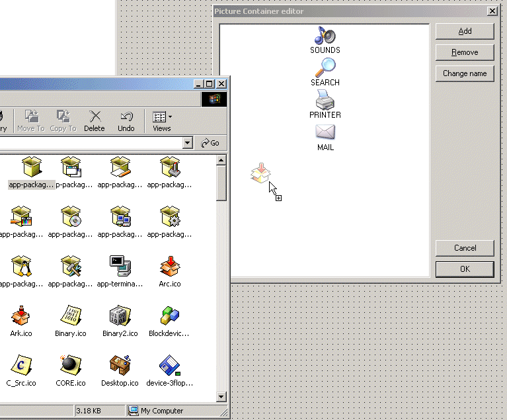Select the app-termina... file icon
This screenshot has height=420, width=507.
click(x=120, y=267)
